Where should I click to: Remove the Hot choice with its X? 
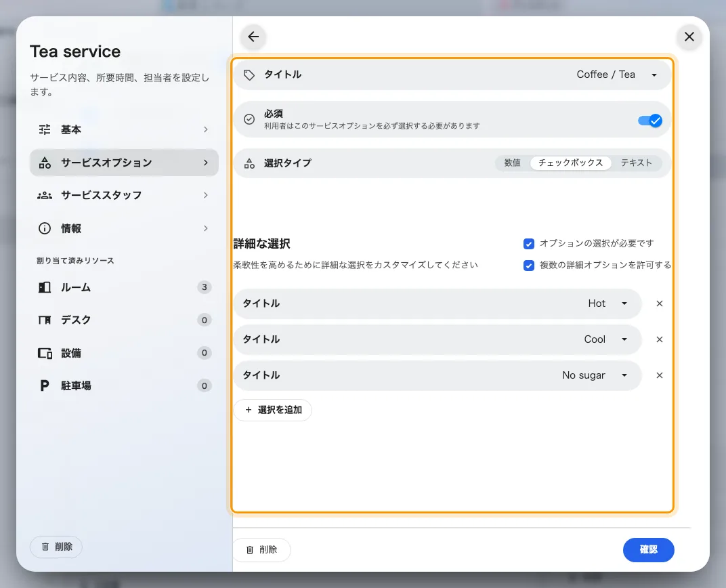click(660, 303)
